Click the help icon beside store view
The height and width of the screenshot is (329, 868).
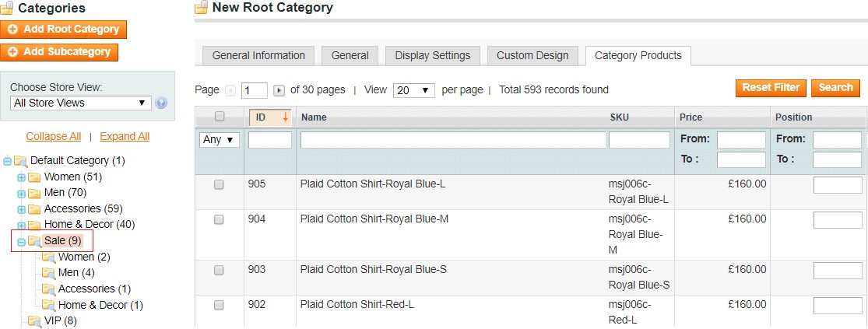(162, 103)
